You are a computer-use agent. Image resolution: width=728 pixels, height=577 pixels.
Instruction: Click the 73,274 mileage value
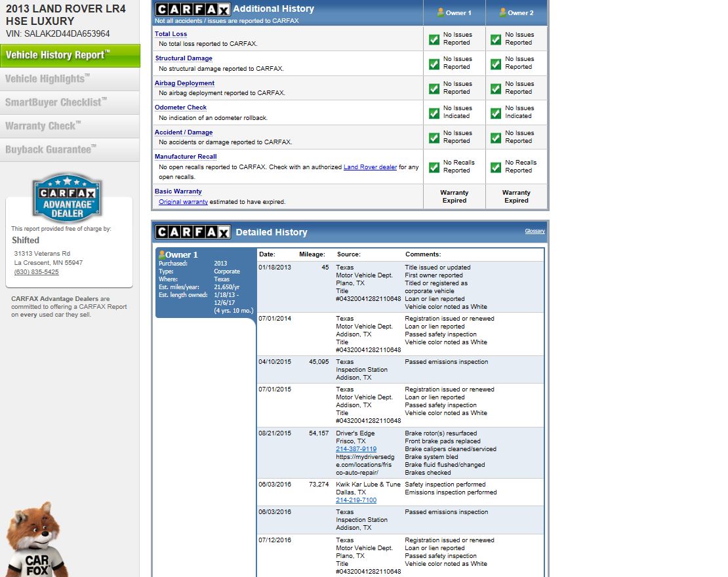coord(319,484)
